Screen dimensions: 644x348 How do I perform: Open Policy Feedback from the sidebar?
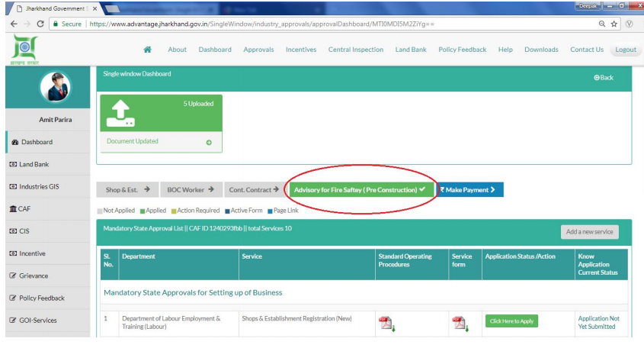tap(48, 298)
